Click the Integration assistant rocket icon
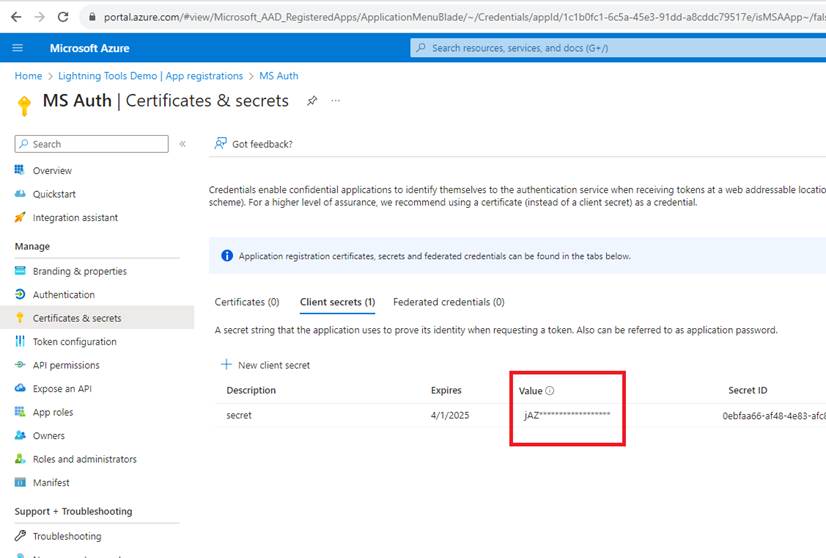Screen dimensions: 826x558 [x=19, y=217]
